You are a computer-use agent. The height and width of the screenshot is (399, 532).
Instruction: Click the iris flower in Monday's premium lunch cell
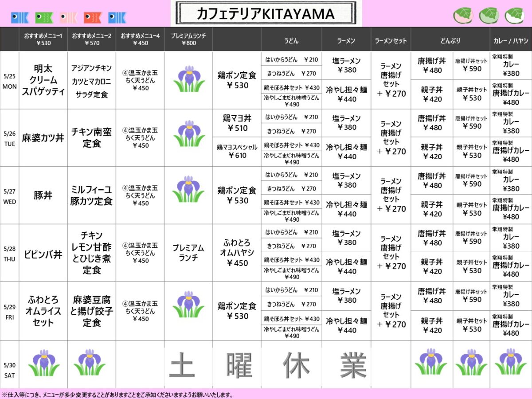click(189, 79)
